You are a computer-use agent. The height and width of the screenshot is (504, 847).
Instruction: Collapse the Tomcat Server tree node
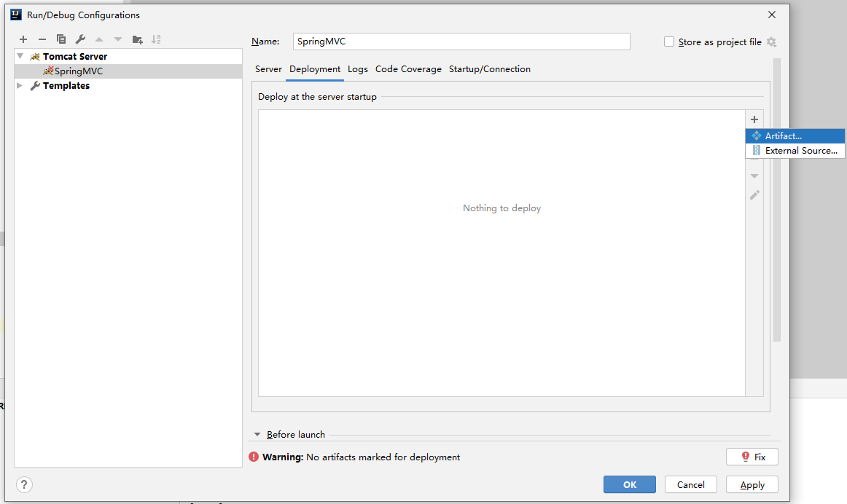click(x=20, y=56)
